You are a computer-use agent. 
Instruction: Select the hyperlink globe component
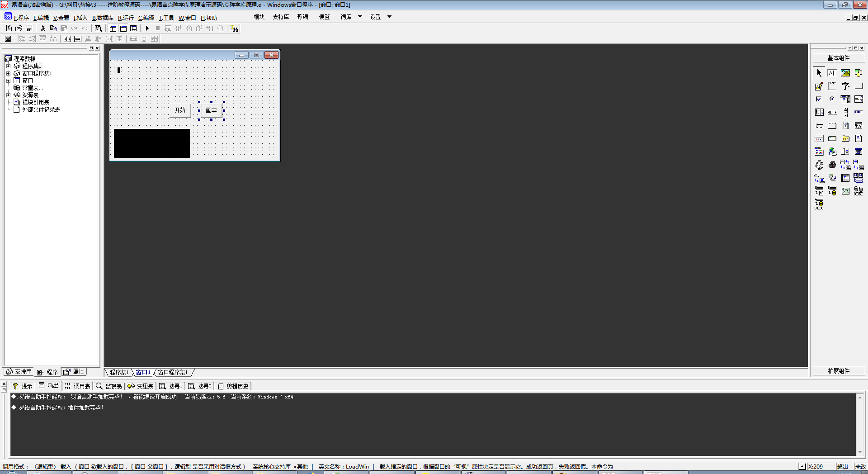832,152
